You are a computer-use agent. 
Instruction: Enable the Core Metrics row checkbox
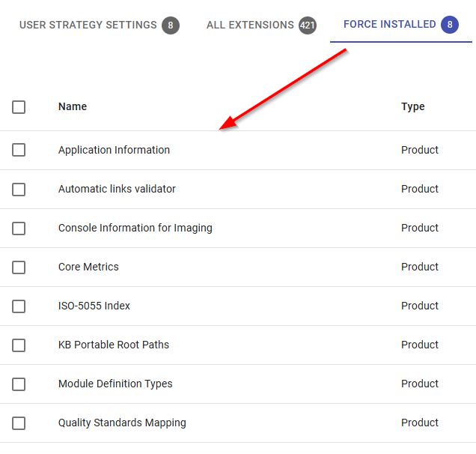(x=19, y=267)
